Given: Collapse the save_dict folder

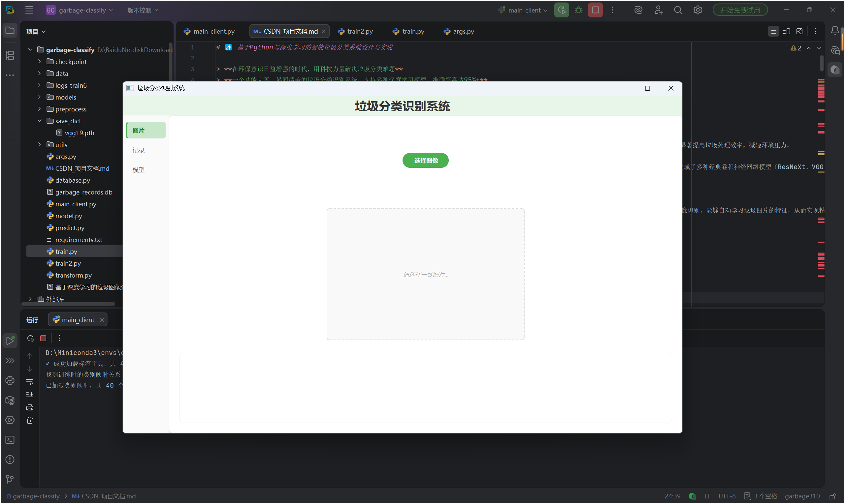Looking at the screenshot, I should [39, 121].
